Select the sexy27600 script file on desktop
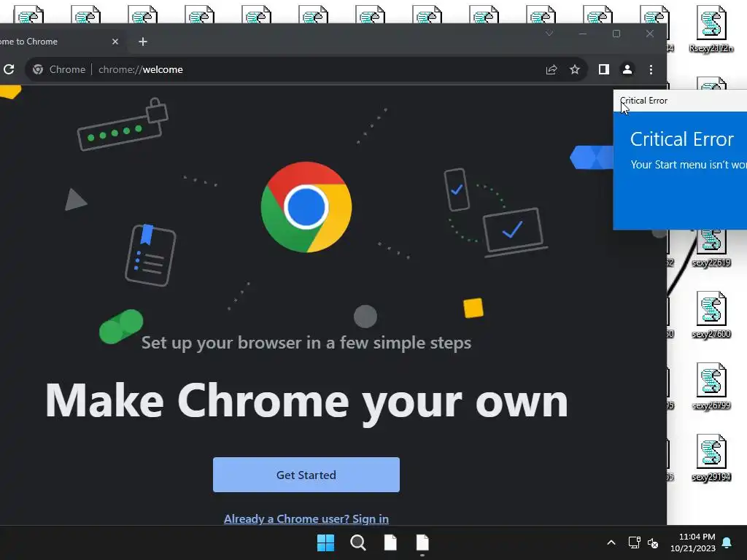The image size is (747, 560). point(711,315)
